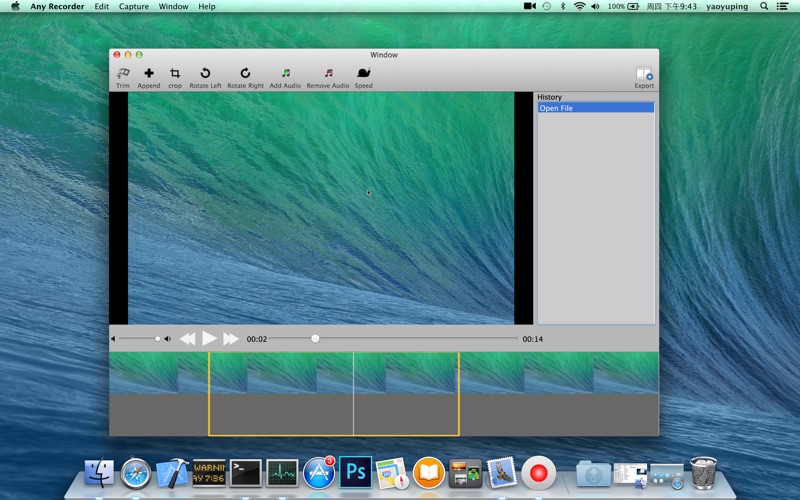Launch Photoshop from the dock

355,470
